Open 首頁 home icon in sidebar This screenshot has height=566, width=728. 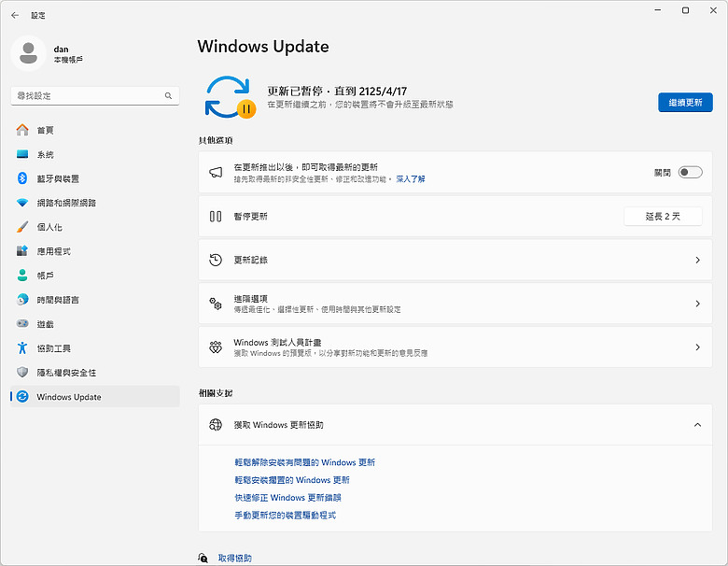point(22,130)
